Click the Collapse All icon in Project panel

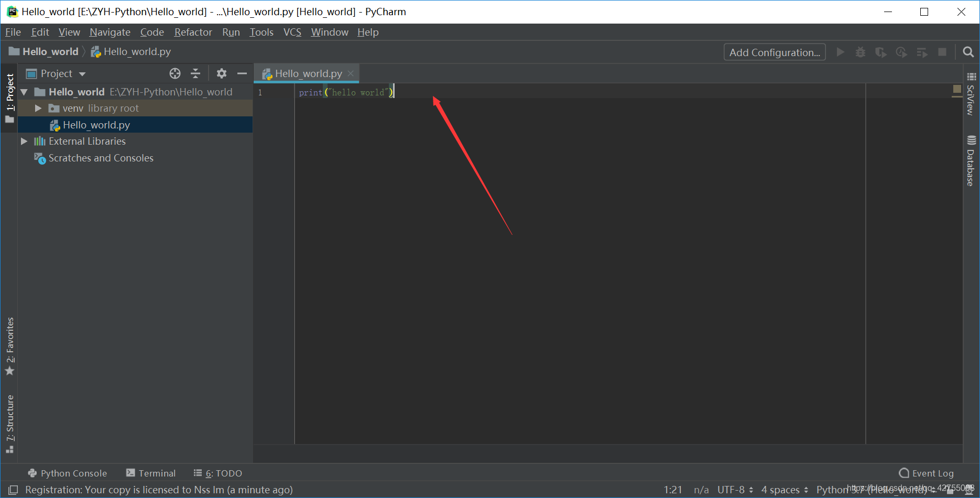[x=195, y=73]
